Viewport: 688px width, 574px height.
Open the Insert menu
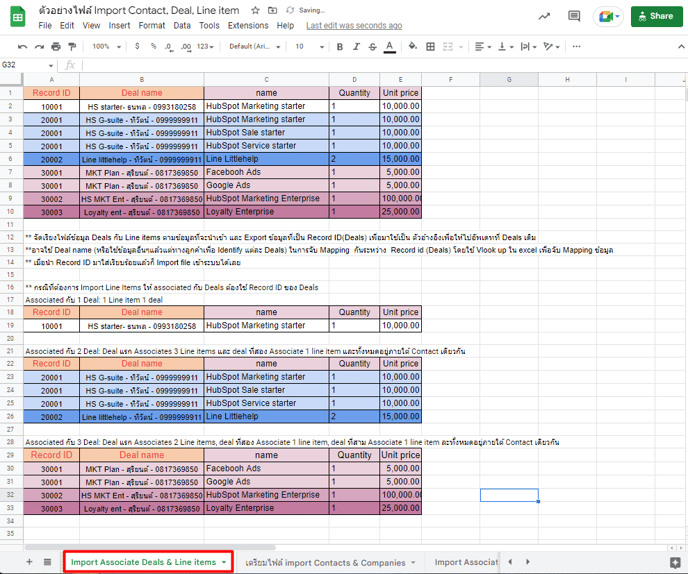coord(119,25)
